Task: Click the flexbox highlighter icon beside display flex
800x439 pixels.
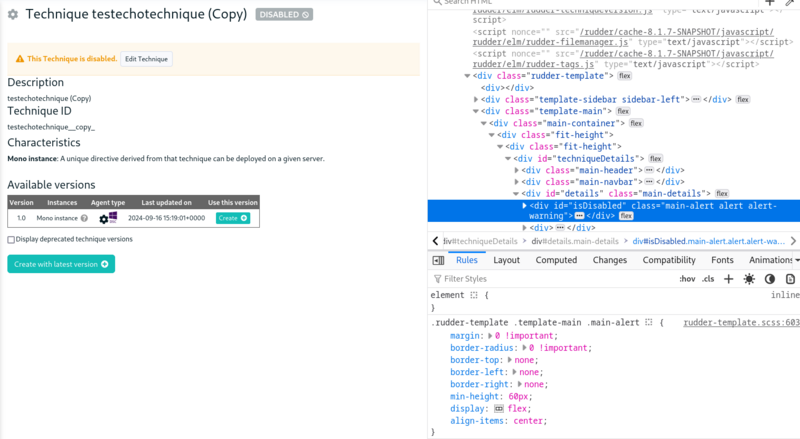Action: (499, 409)
